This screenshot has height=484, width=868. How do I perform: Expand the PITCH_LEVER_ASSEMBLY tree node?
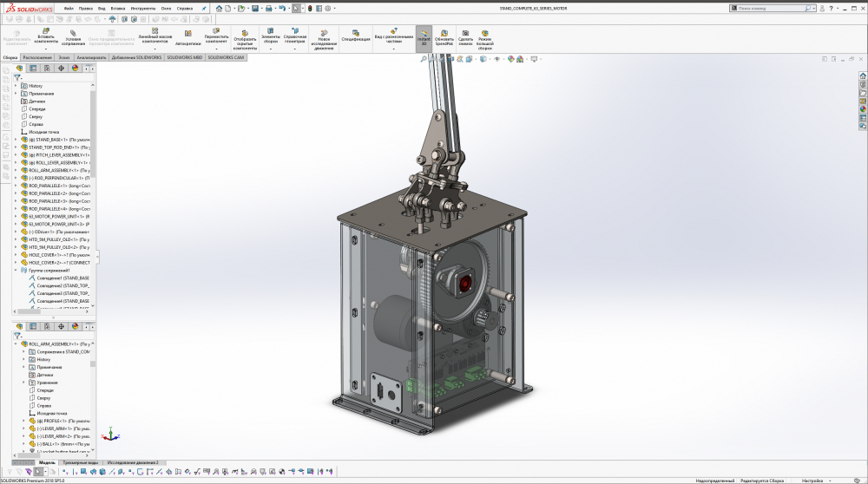[x=16, y=155]
